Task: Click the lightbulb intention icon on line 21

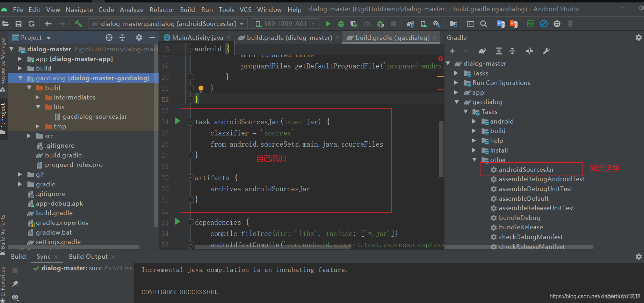Action: coord(201,88)
